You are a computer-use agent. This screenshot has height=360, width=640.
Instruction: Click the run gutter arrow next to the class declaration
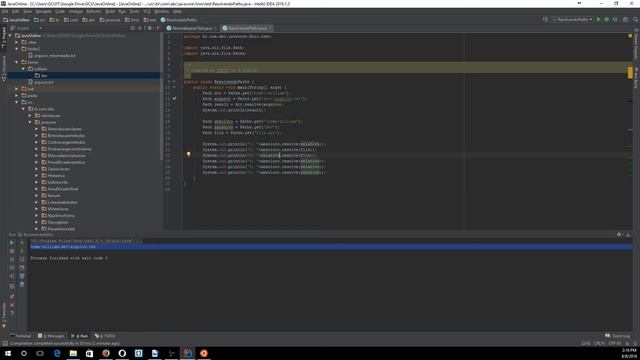[x=174, y=82]
